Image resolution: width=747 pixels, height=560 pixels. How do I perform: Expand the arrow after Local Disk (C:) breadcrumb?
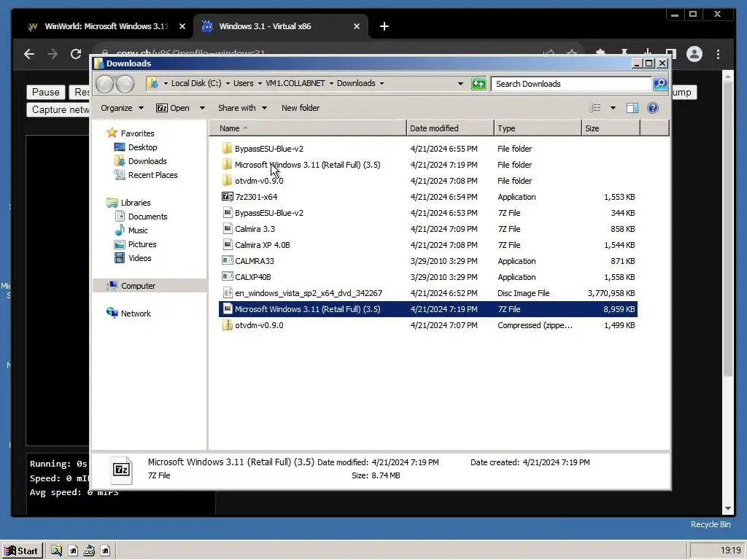click(228, 83)
